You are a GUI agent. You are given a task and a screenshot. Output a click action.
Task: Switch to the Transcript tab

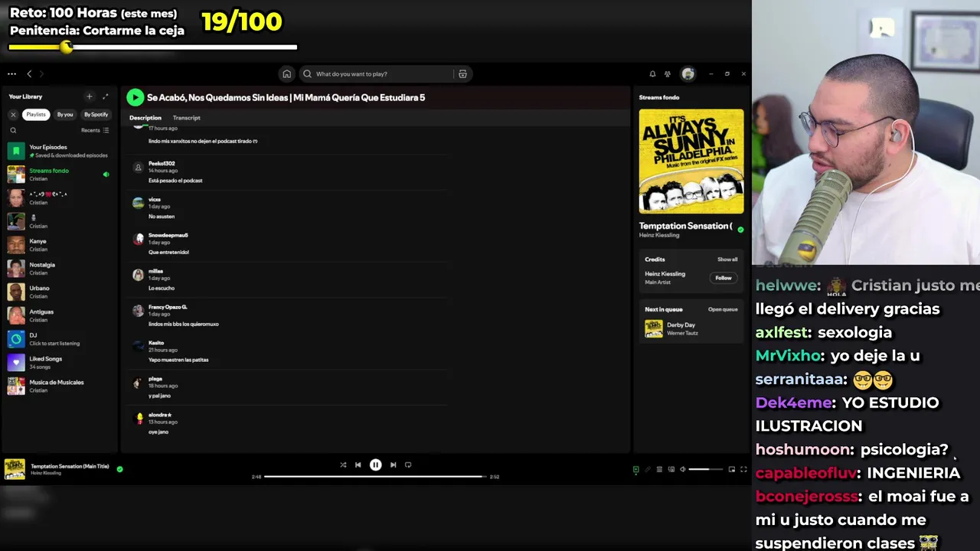point(186,118)
